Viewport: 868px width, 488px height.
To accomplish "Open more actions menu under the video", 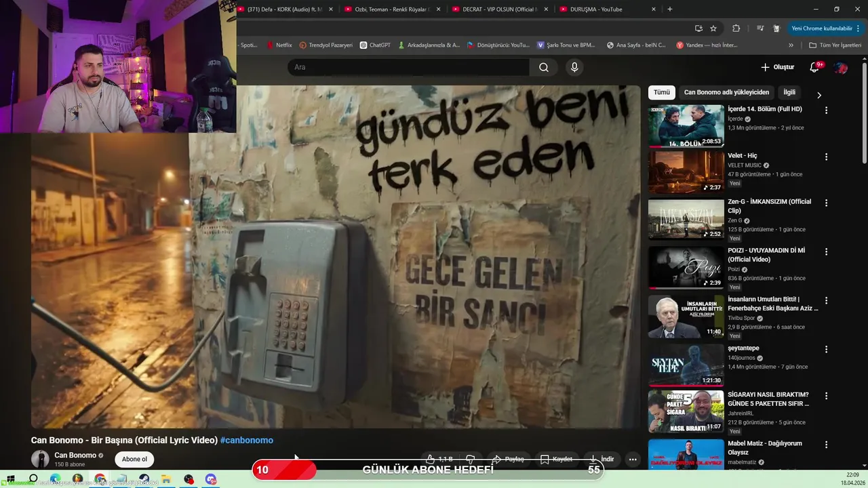I will point(633,459).
